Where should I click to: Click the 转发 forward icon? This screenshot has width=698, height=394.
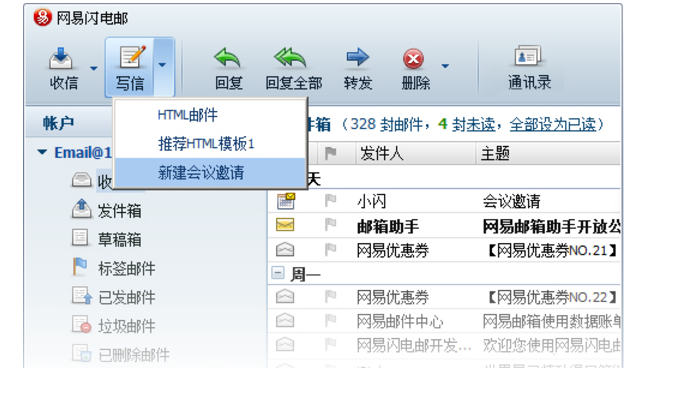[357, 57]
